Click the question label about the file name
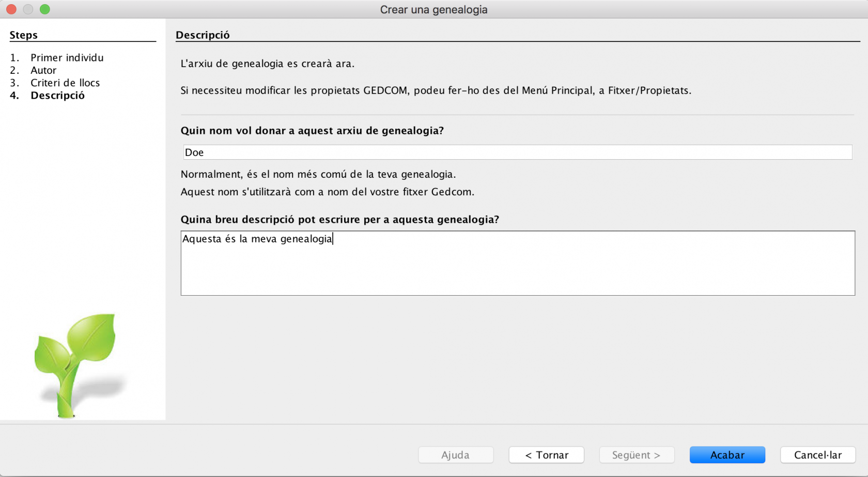Screen dimensions: 868x477 [x=312, y=131]
